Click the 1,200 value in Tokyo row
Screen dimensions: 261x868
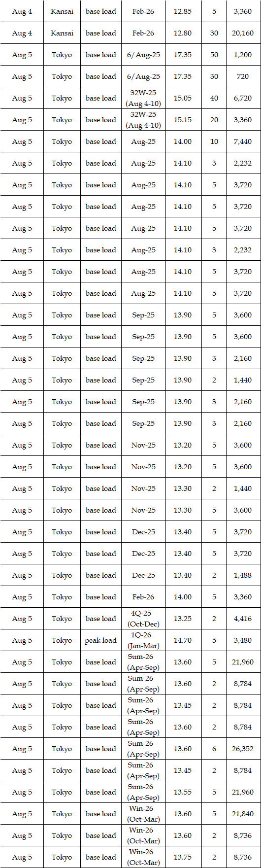243,55
